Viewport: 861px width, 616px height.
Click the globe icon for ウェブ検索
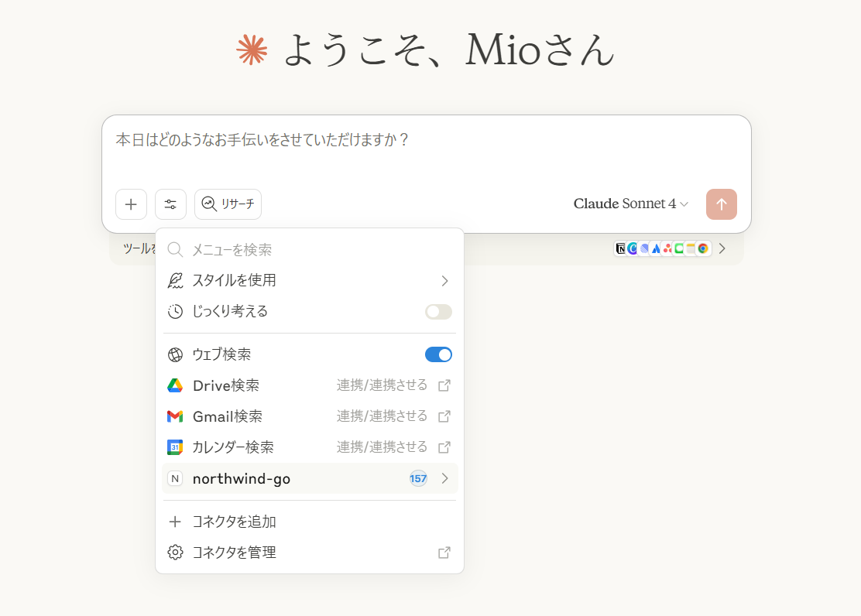point(175,354)
